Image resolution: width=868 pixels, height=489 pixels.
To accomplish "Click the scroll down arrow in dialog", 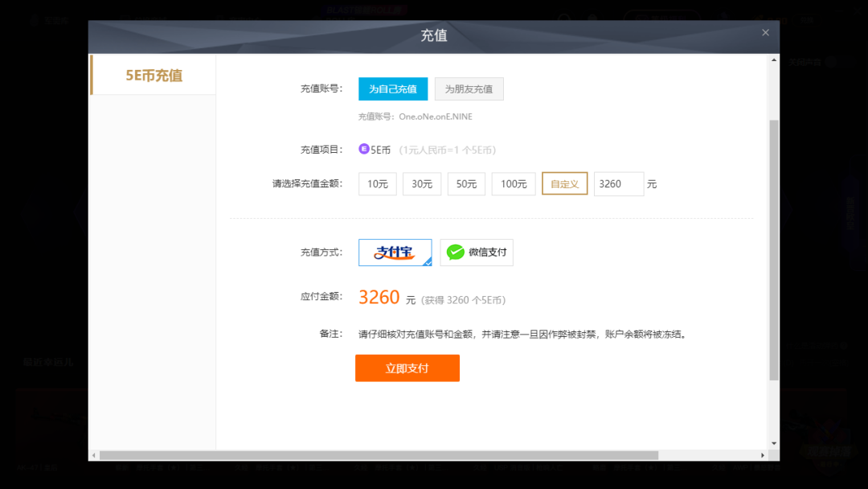I will click(x=774, y=444).
